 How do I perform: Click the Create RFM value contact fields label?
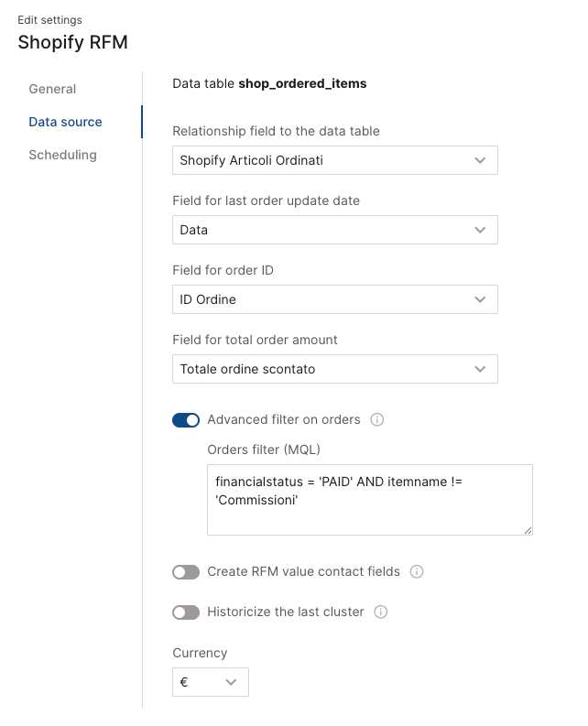coord(303,572)
